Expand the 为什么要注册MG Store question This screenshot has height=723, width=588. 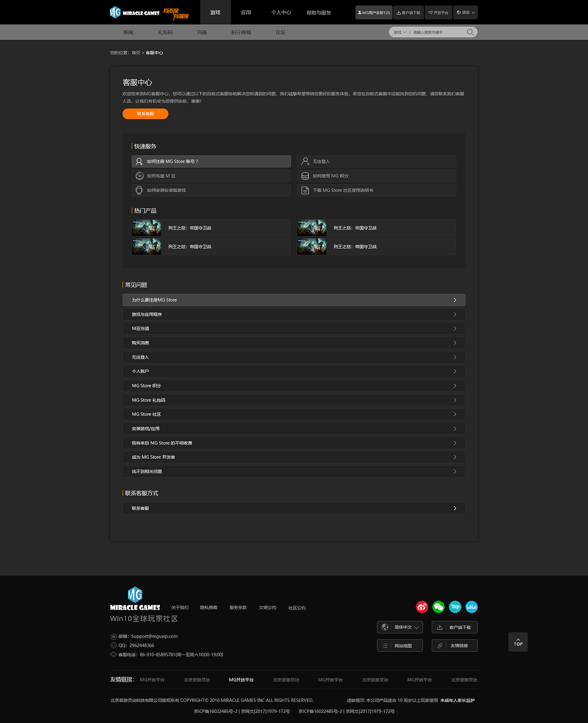point(294,300)
